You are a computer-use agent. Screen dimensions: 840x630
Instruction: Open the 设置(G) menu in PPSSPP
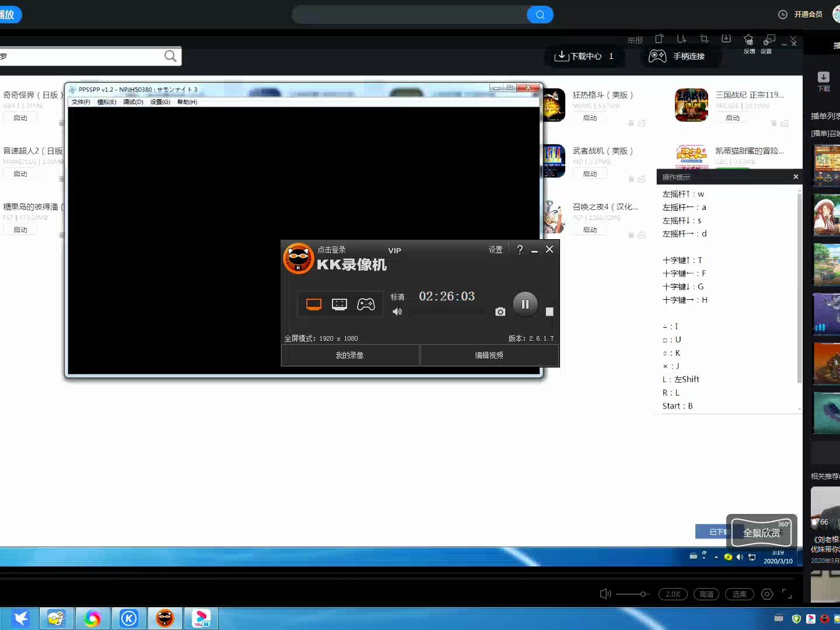click(x=160, y=102)
